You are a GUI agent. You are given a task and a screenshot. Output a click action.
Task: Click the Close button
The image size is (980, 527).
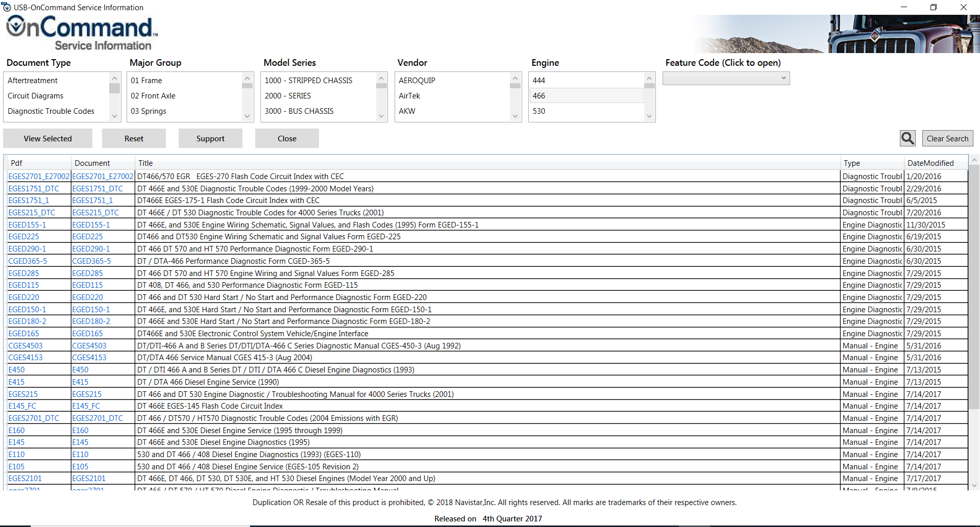coord(287,138)
